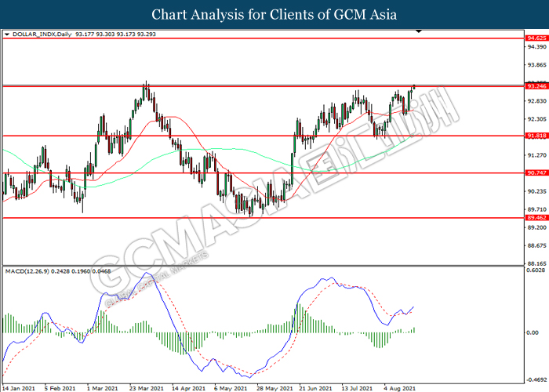This screenshot has height=392, width=549.
Task: Click the 6 May 2021 date label
Action: (231, 389)
